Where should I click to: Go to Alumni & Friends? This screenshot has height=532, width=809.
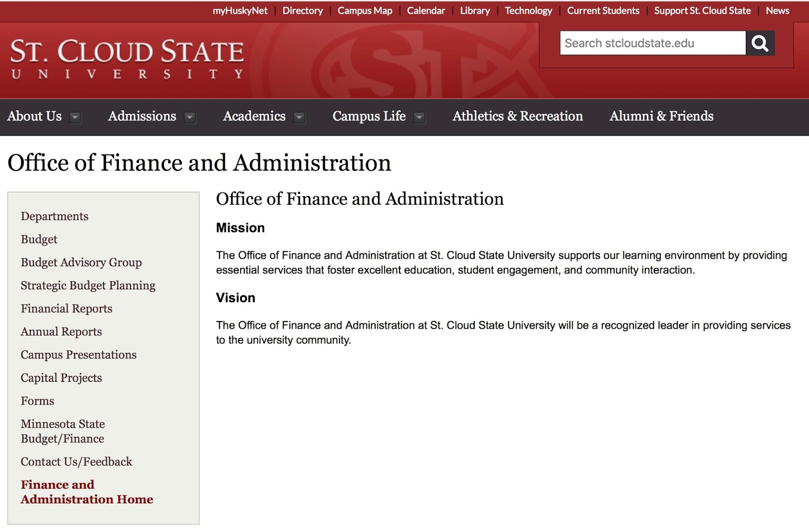coord(661,116)
